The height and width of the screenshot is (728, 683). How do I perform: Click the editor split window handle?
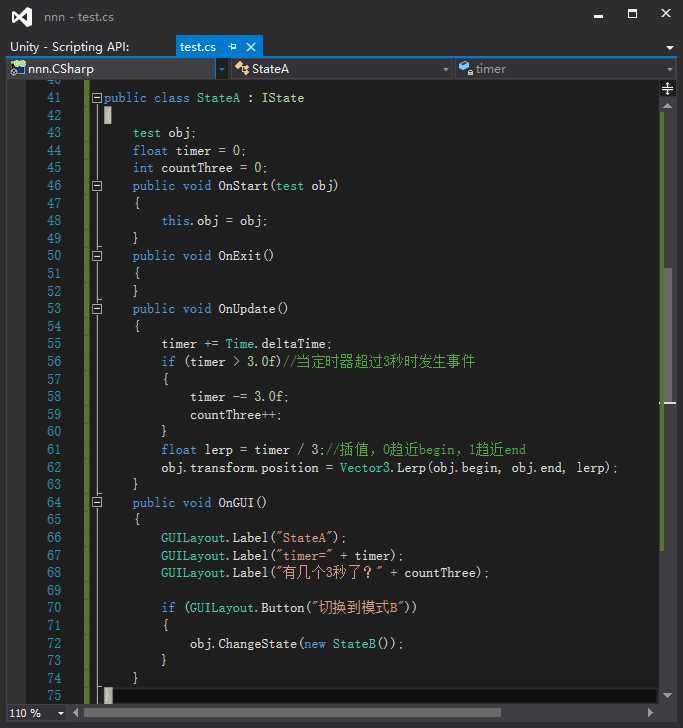667,88
